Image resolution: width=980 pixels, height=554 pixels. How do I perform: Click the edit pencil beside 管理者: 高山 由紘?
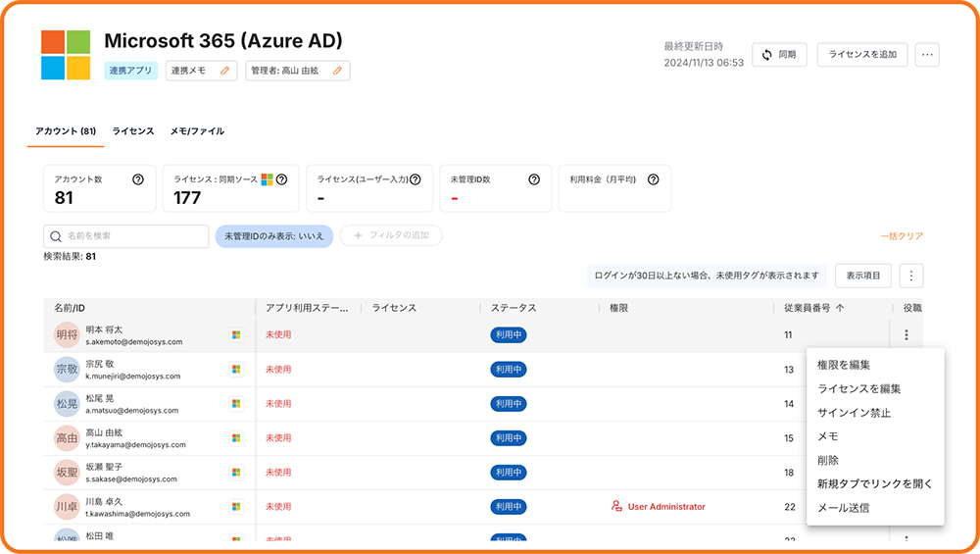pyautogui.click(x=338, y=71)
